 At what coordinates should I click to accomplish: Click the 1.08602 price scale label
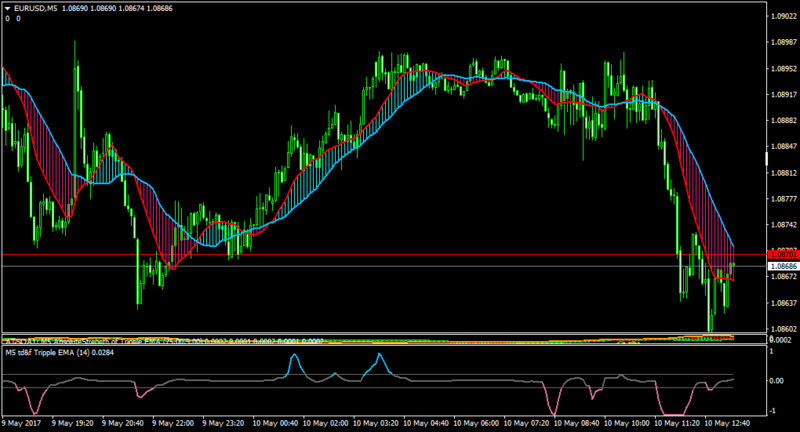tap(784, 329)
